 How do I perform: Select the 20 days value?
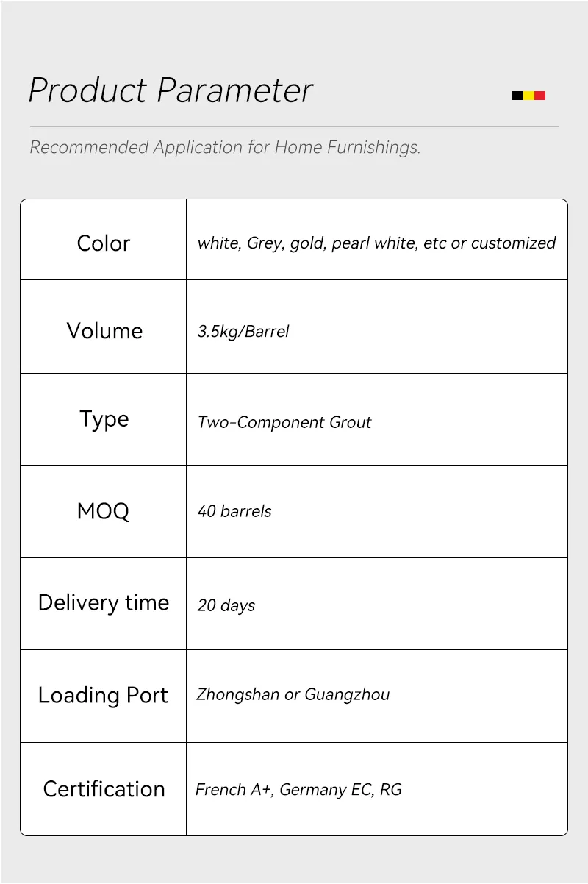(x=226, y=605)
